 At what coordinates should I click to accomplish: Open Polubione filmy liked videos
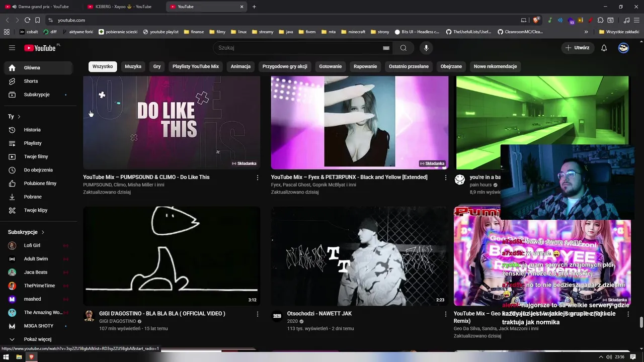coord(38,184)
